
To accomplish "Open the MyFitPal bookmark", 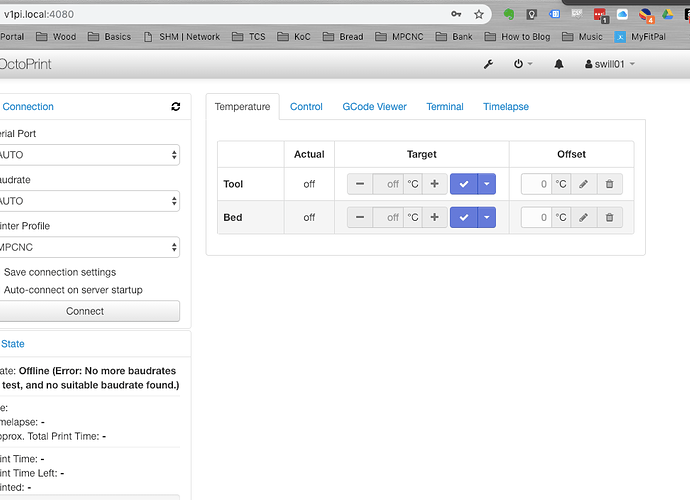I will tap(640, 37).
